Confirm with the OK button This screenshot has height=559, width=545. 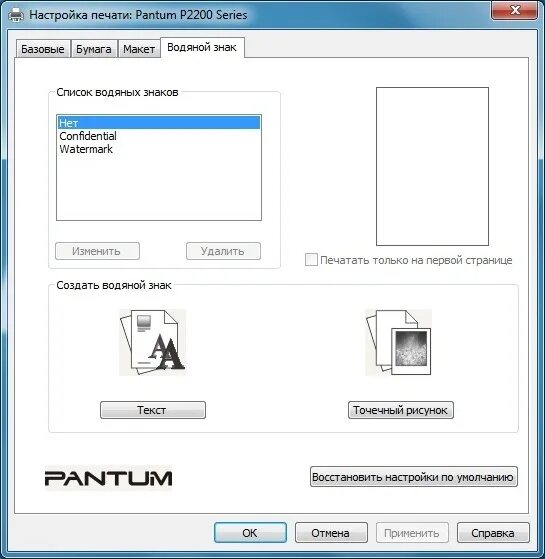pyautogui.click(x=250, y=533)
